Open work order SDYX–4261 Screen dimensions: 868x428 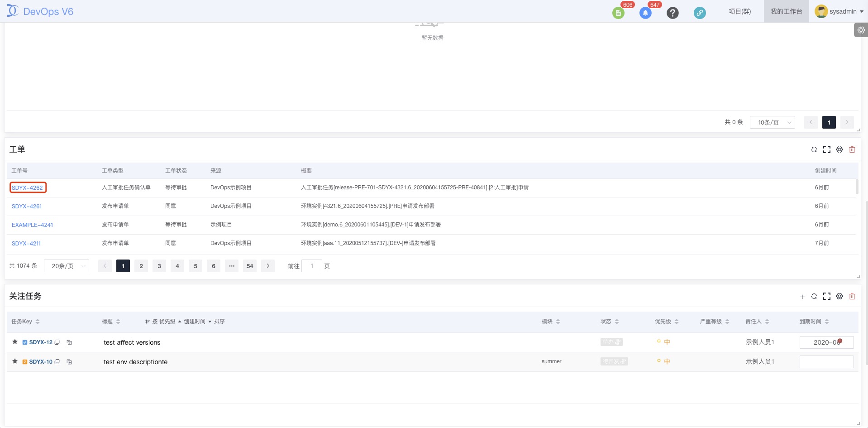coord(27,206)
